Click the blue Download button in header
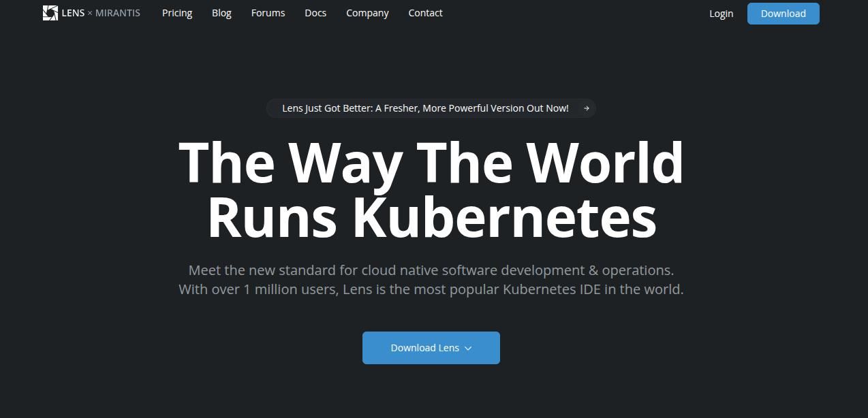Viewport: 868px width, 418px height. pyautogui.click(x=784, y=14)
